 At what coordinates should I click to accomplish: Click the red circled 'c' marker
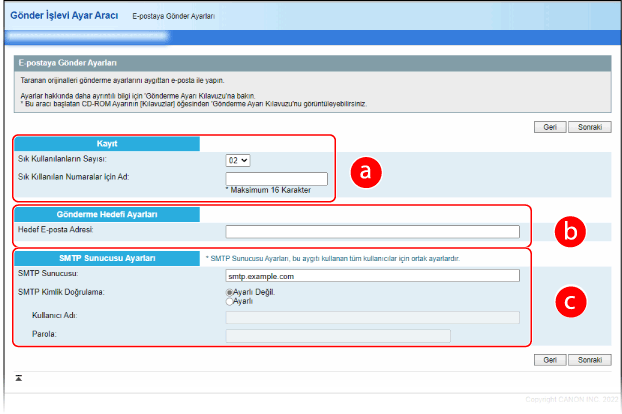[x=571, y=300]
